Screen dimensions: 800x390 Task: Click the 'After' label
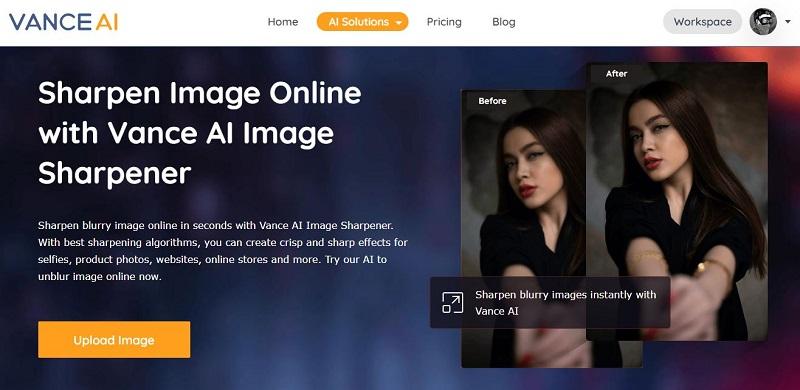coord(616,74)
